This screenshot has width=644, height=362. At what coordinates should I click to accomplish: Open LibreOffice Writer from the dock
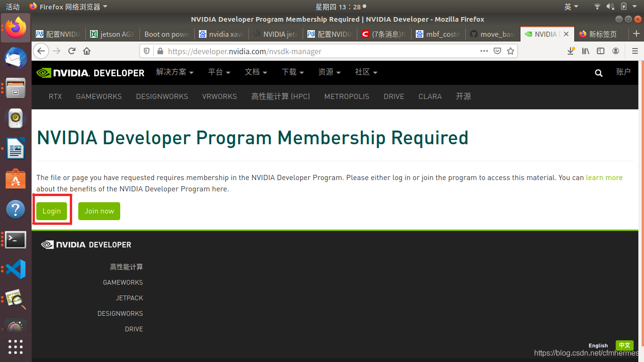[x=16, y=148]
